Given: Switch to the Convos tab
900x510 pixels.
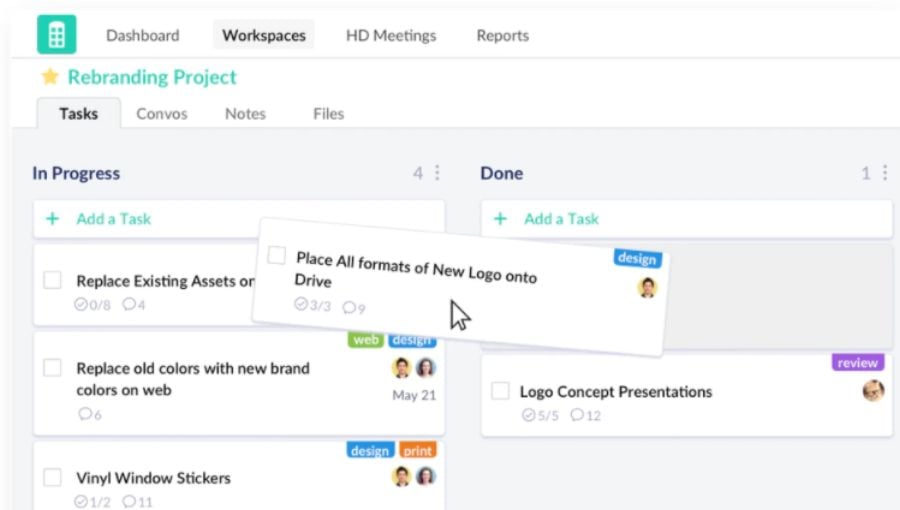Looking at the screenshot, I should (x=161, y=113).
